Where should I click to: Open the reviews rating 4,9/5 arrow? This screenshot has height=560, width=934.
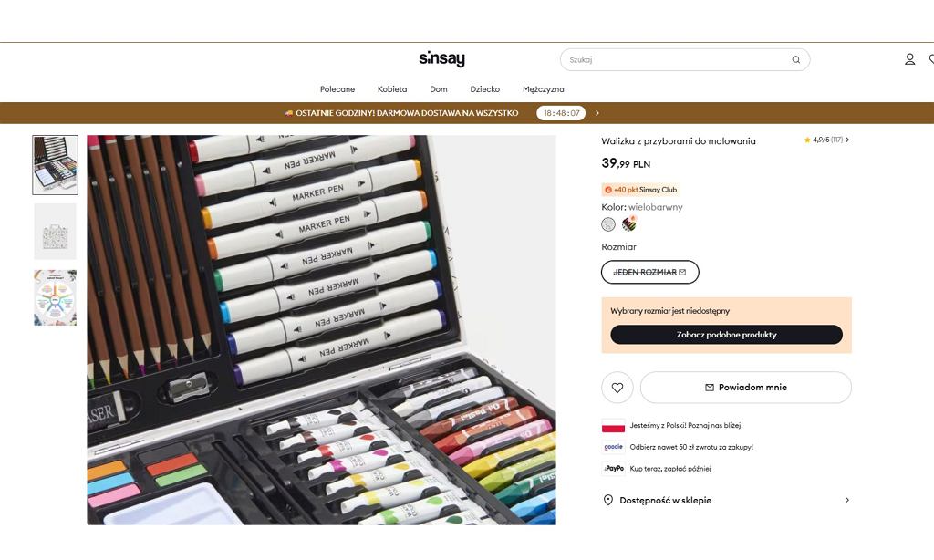point(847,140)
